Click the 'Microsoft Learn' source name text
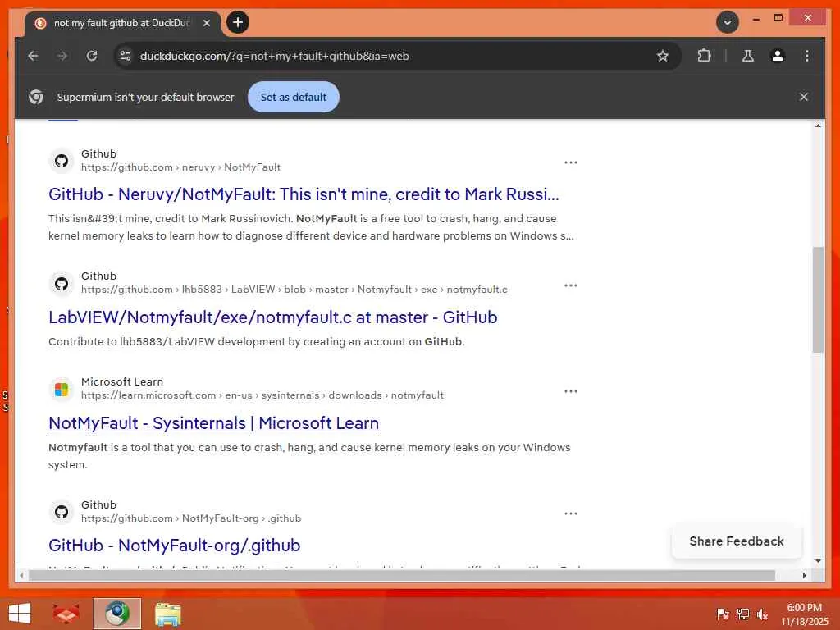The height and width of the screenshot is (630, 840). pyautogui.click(x=122, y=381)
